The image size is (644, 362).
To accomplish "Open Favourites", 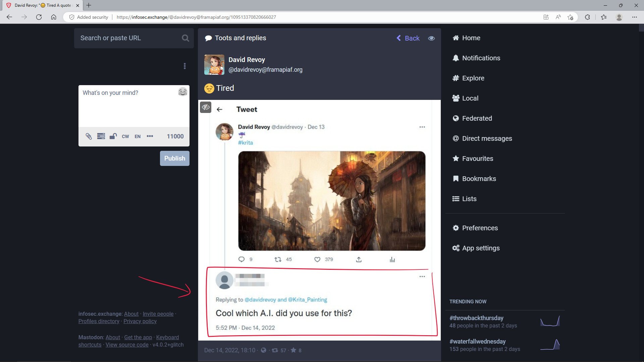I will [x=473, y=159].
